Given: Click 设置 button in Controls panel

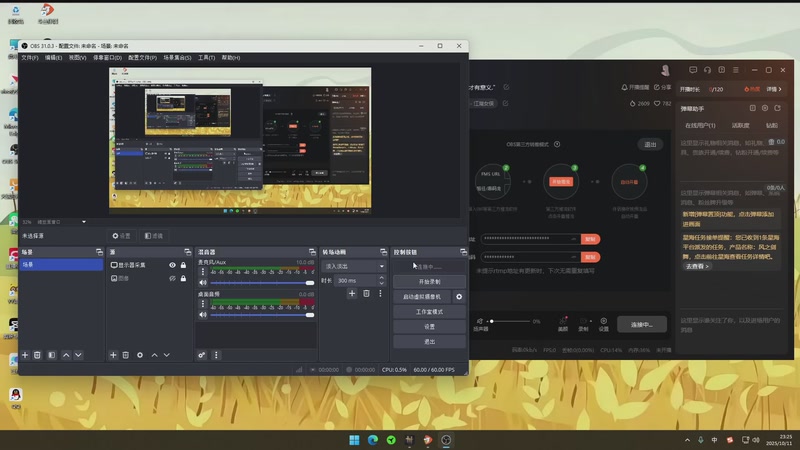Looking at the screenshot, I should pyautogui.click(x=429, y=327).
